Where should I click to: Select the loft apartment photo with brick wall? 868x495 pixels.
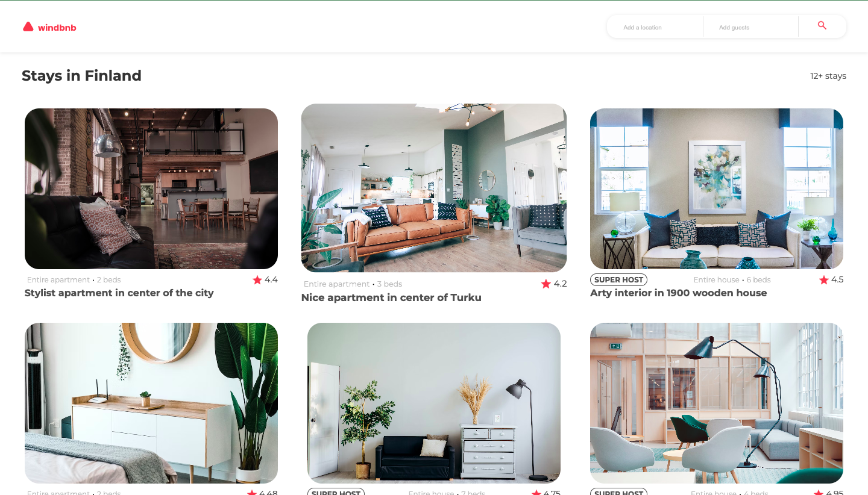click(151, 188)
